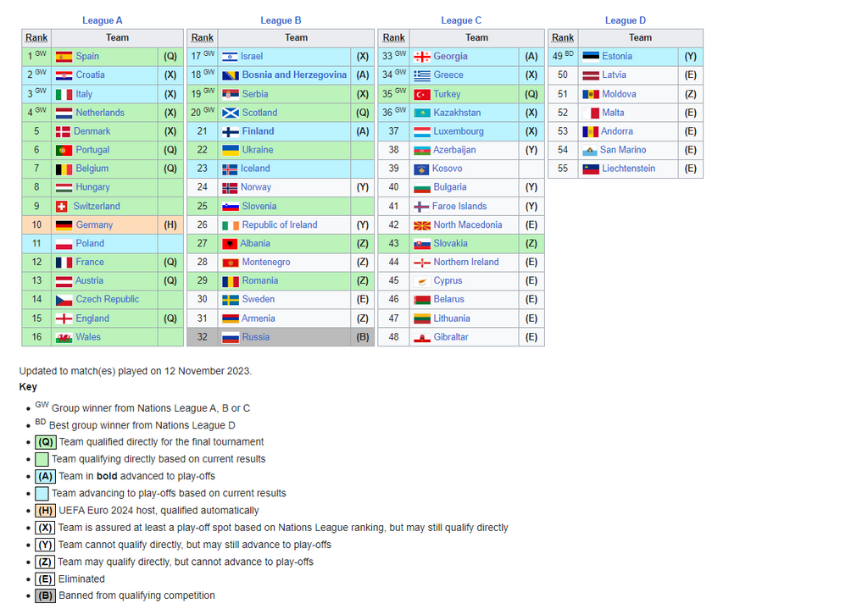Click the Iceland flag icon

pos(229,169)
